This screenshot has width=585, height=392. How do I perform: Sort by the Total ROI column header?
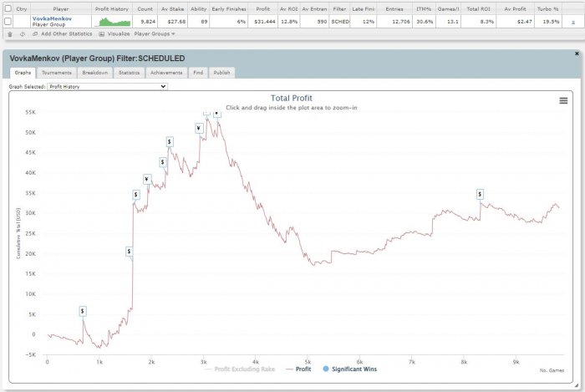(x=478, y=9)
